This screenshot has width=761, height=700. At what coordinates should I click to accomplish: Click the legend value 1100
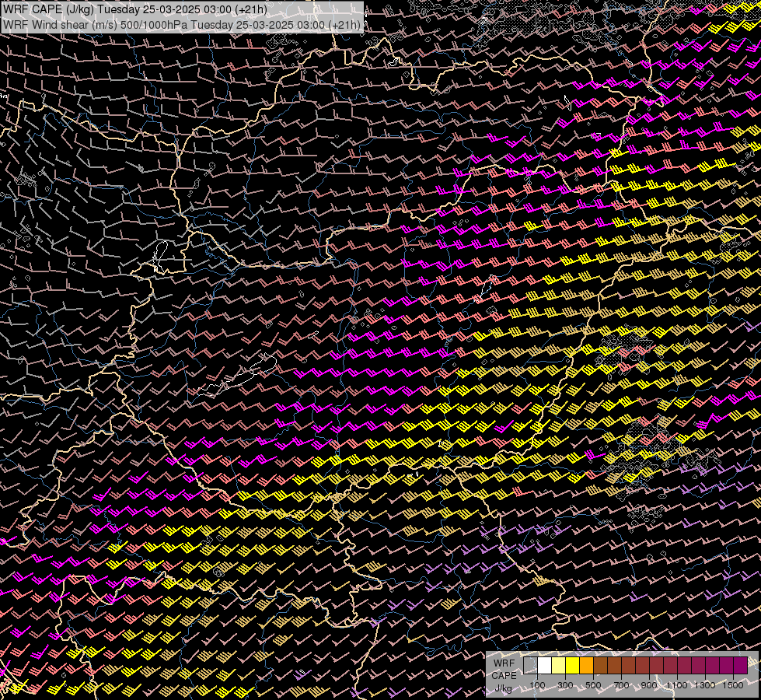click(676, 685)
